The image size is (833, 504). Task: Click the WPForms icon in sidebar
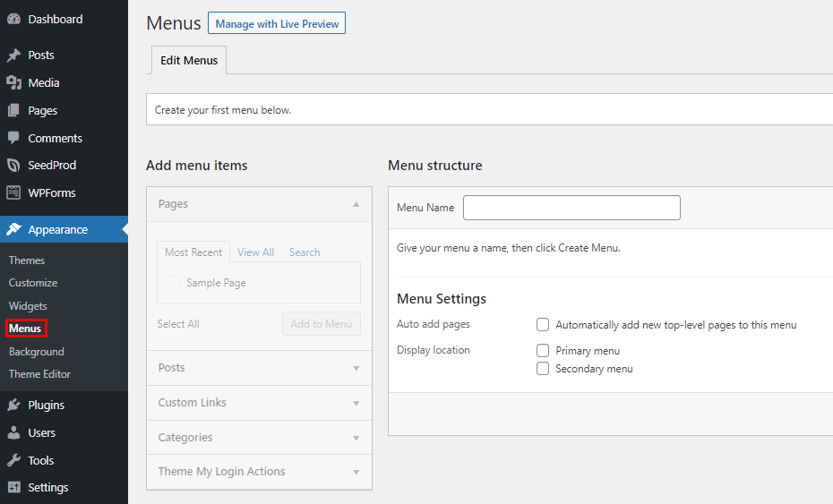pyautogui.click(x=13, y=193)
